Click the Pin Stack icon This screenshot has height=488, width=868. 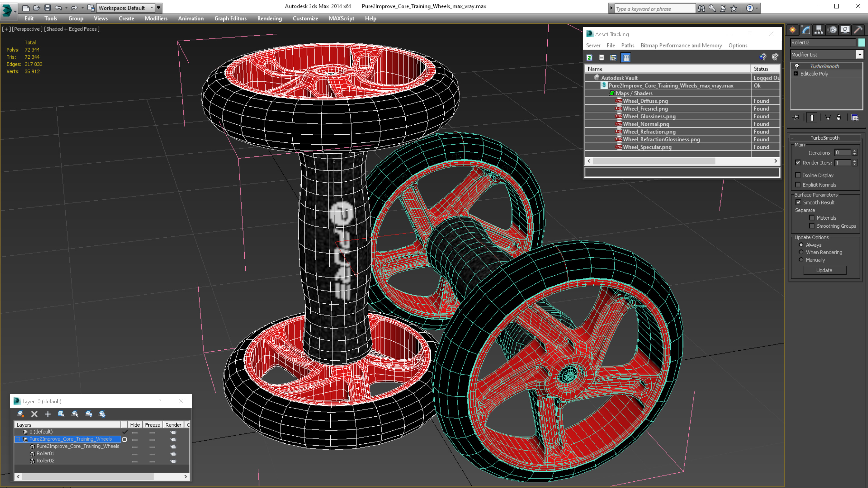(x=796, y=117)
